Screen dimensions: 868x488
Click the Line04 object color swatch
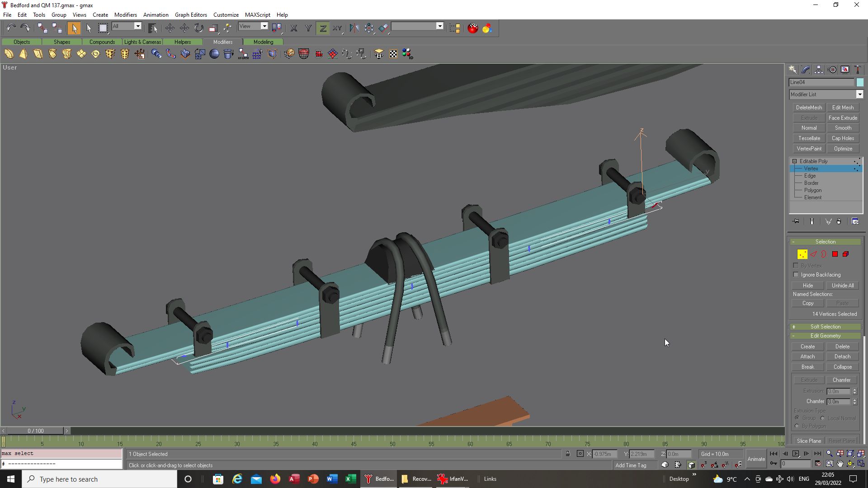[860, 82]
